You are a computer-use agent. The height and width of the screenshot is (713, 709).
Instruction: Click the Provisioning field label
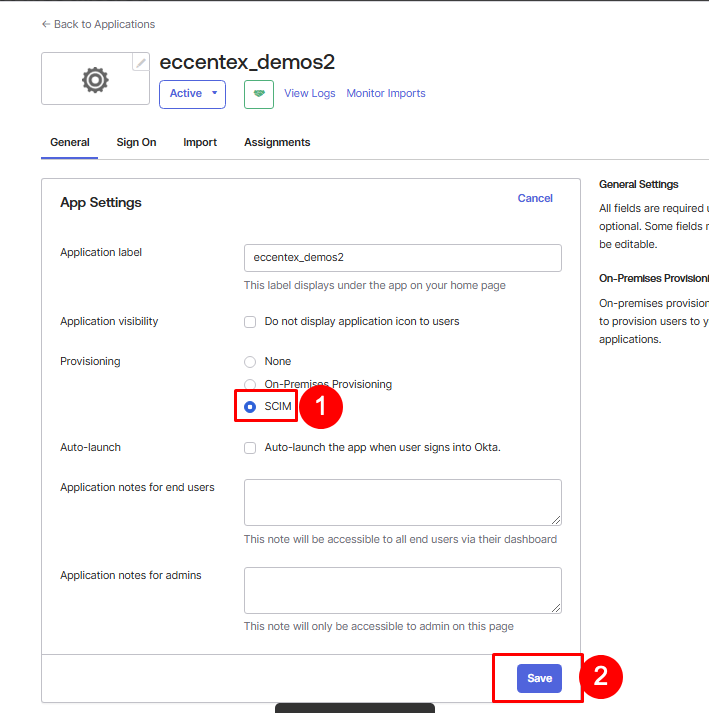click(x=90, y=362)
